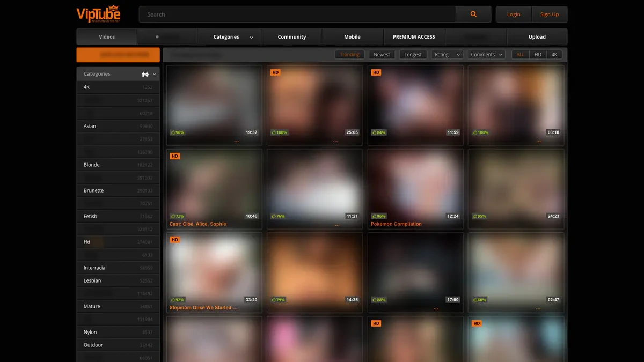Click the 'Pokemon Compilation' video title
Image resolution: width=644 pixels, height=362 pixels.
396,224
